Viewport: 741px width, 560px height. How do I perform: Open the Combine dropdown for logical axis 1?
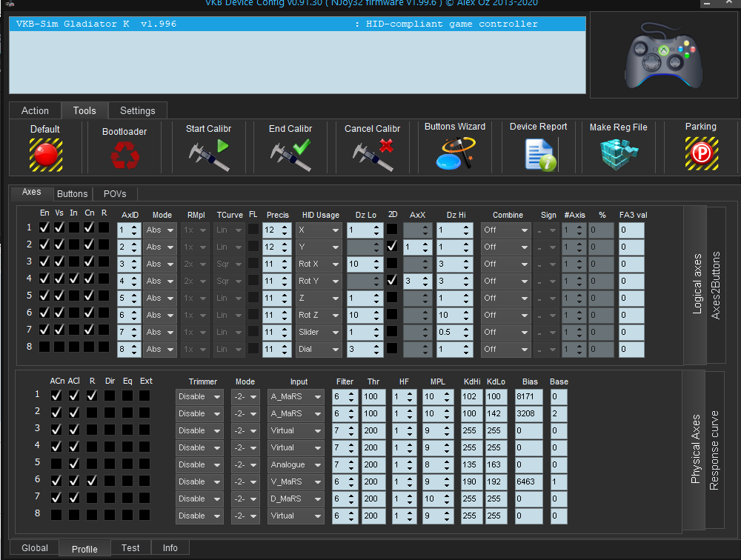pyautogui.click(x=505, y=230)
